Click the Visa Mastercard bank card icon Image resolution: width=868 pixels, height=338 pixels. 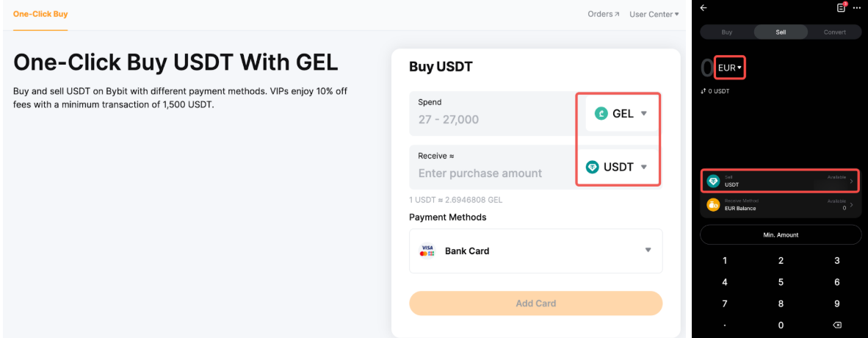point(427,251)
